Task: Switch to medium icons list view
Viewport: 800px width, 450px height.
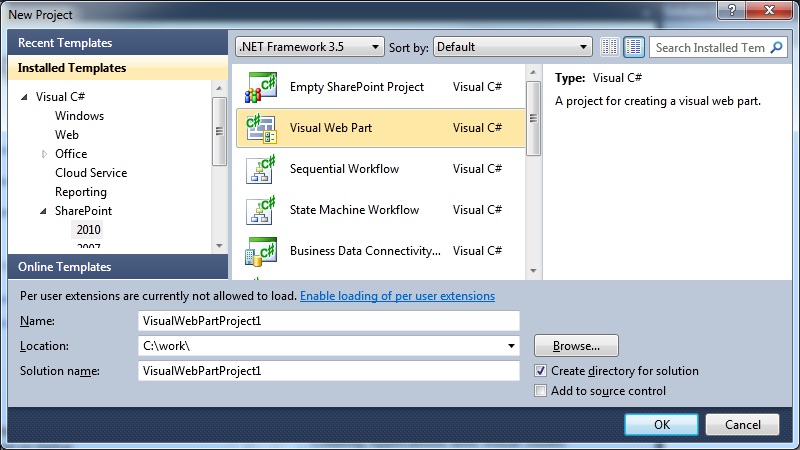Action: point(634,47)
